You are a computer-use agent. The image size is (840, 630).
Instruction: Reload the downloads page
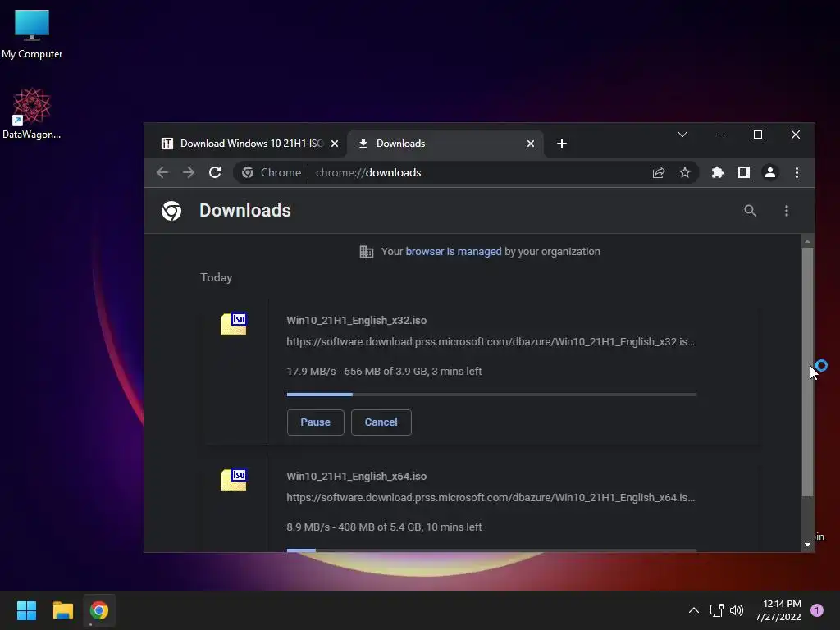(x=215, y=172)
